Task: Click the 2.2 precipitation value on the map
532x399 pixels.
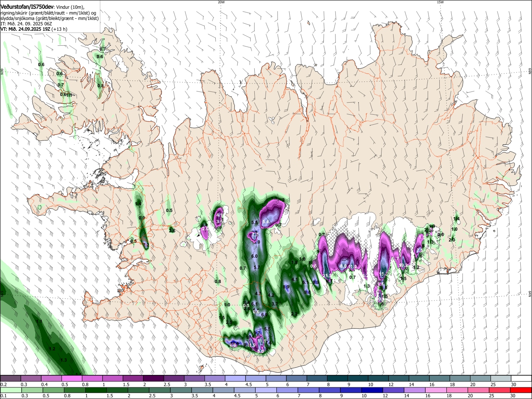Action: [x=294, y=314]
